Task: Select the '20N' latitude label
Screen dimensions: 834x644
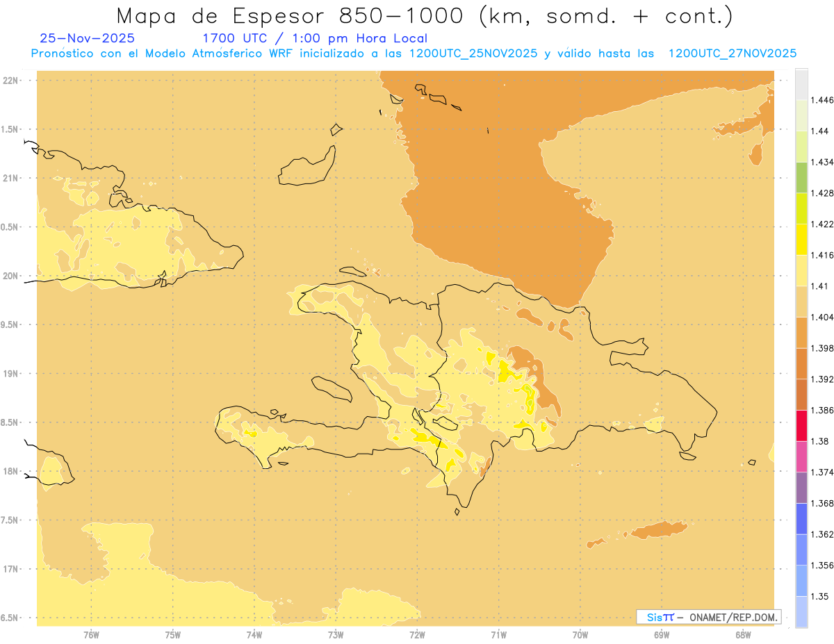Action: click(10, 276)
